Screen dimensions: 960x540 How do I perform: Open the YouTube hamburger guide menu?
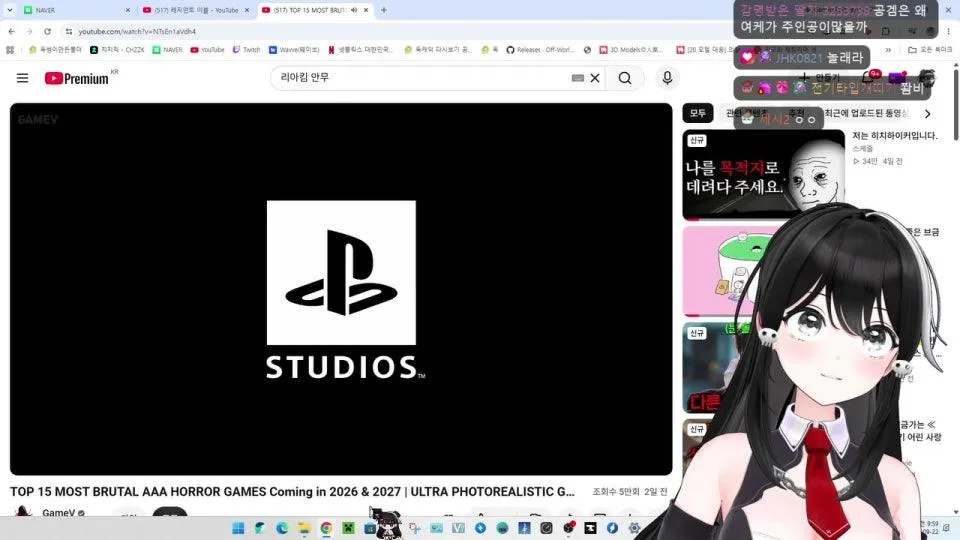click(x=23, y=78)
